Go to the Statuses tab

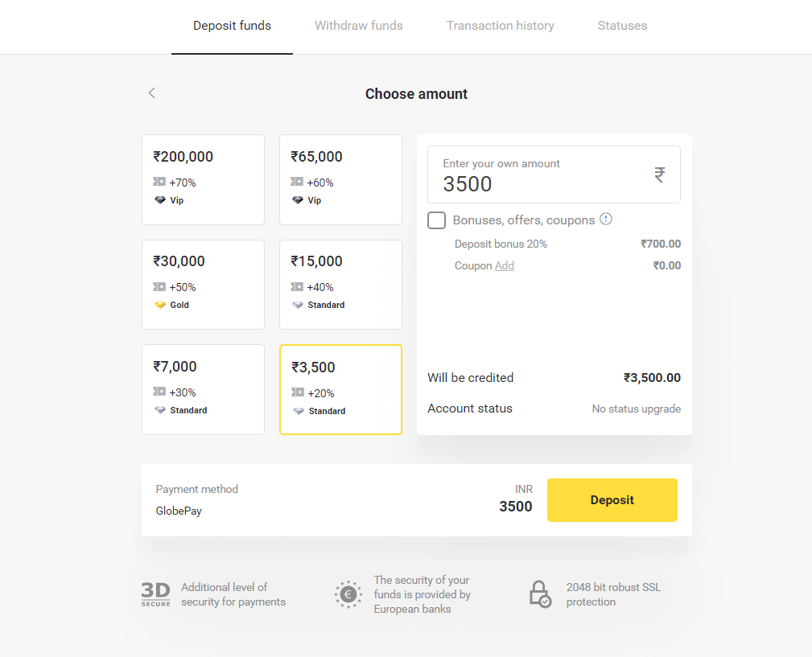click(x=622, y=26)
